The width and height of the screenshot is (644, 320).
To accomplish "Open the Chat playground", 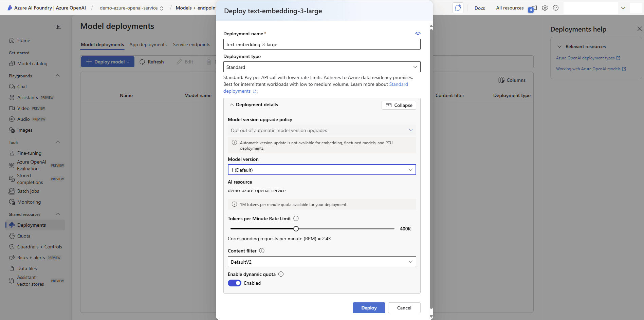I will point(22,86).
